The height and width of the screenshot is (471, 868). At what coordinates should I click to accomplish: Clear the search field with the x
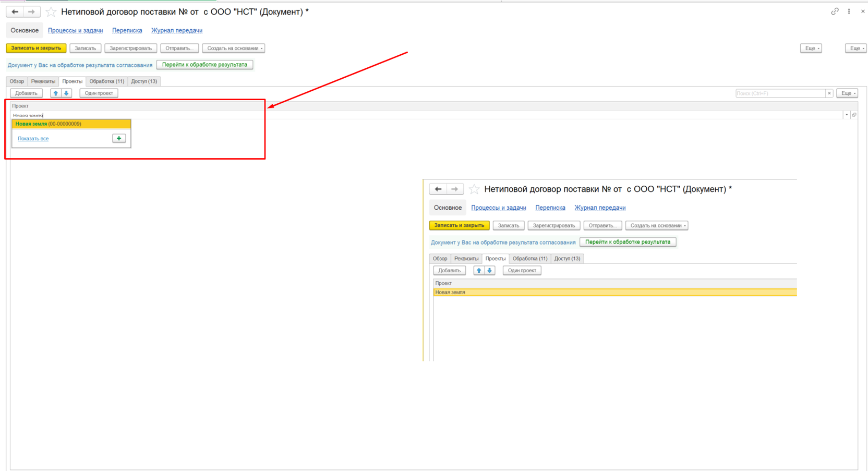point(829,93)
